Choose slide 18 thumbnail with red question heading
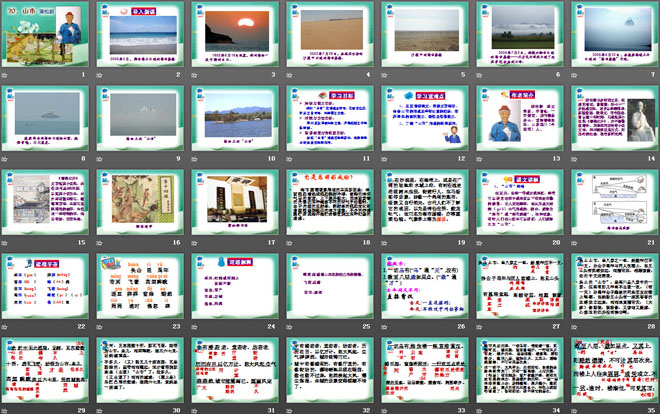This screenshot has width=660, height=414. click(x=330, y=202)
